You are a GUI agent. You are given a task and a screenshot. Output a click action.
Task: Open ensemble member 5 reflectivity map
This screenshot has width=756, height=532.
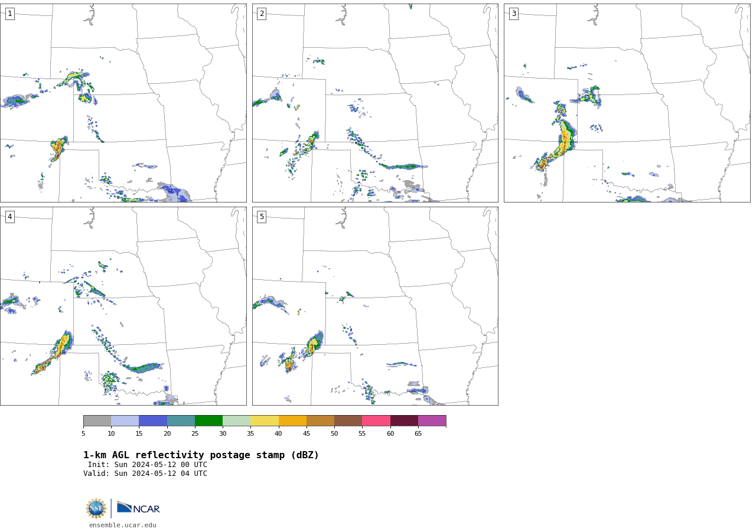pos(375,306)
